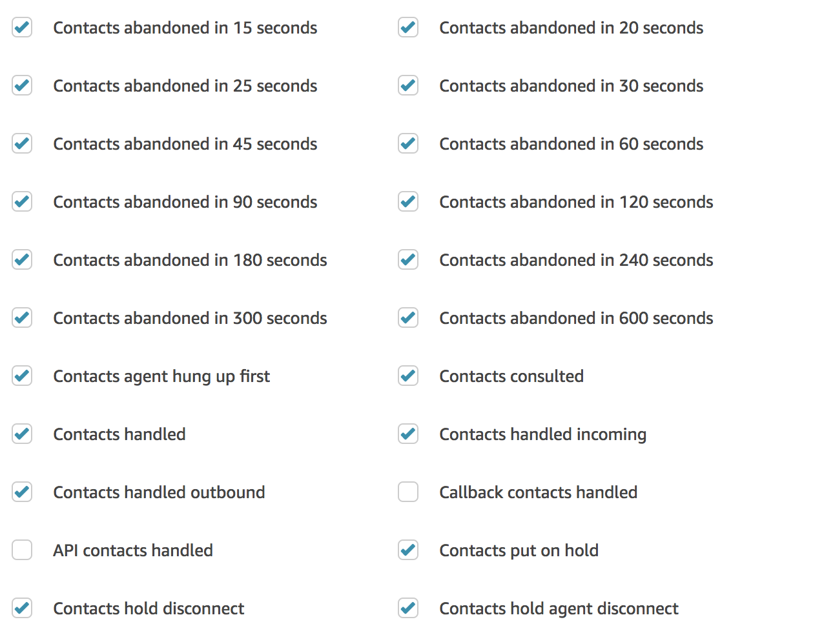Disable Contacts abandoned in 120 seconds metric

pos(408,201)
